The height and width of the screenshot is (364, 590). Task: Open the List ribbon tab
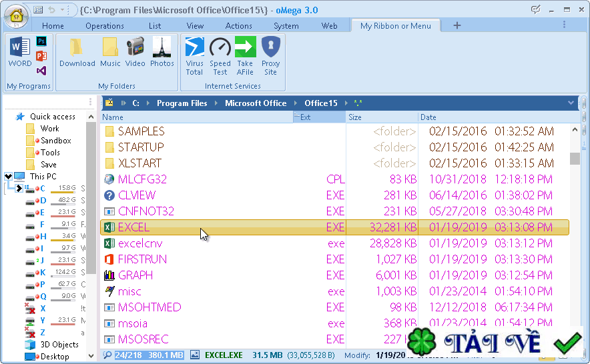click(155, 26)
